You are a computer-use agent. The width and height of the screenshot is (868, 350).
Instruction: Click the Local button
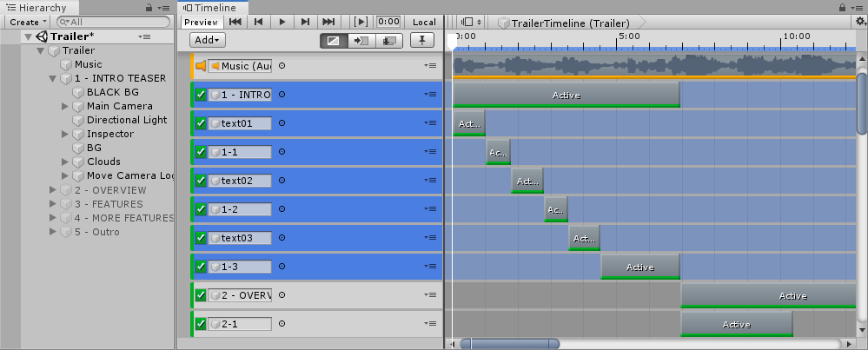tap(424, 22)
